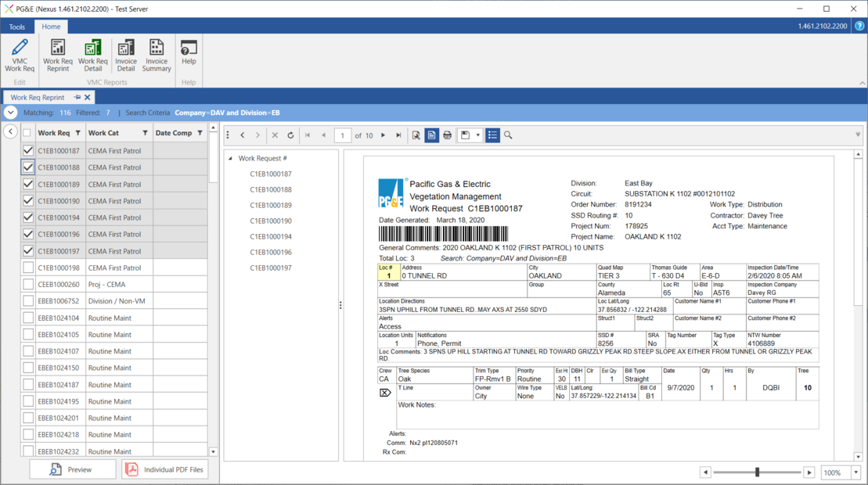The height and width of the screenshot is (485, 868).
Task: Click the zoom slider handle
Action: click(x=757, y=472)
